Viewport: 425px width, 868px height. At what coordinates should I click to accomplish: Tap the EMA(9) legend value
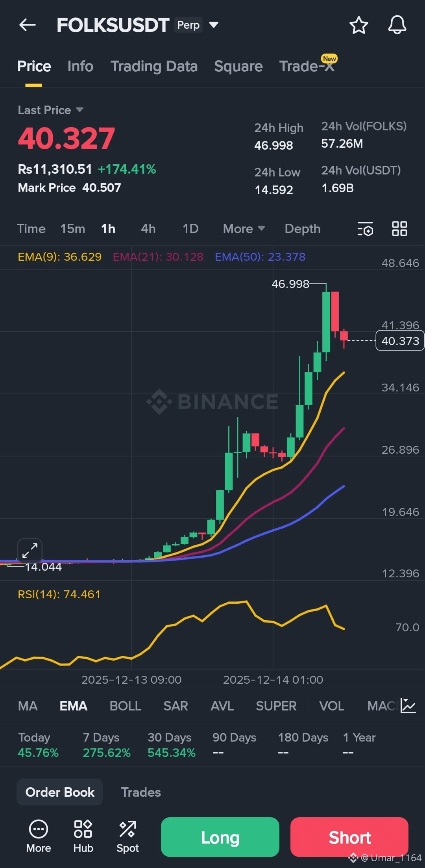pos(60,257)
